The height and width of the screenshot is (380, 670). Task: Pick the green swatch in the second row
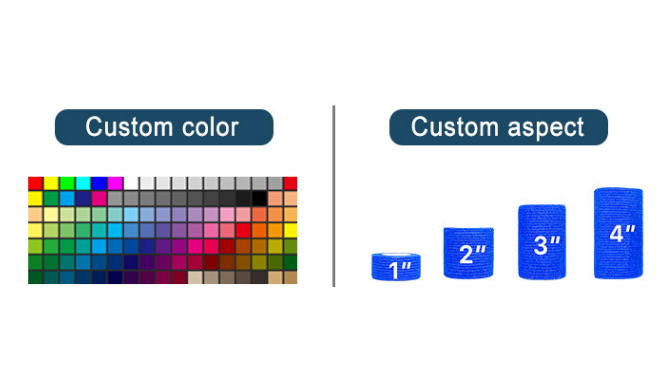(x=51, y=199)
